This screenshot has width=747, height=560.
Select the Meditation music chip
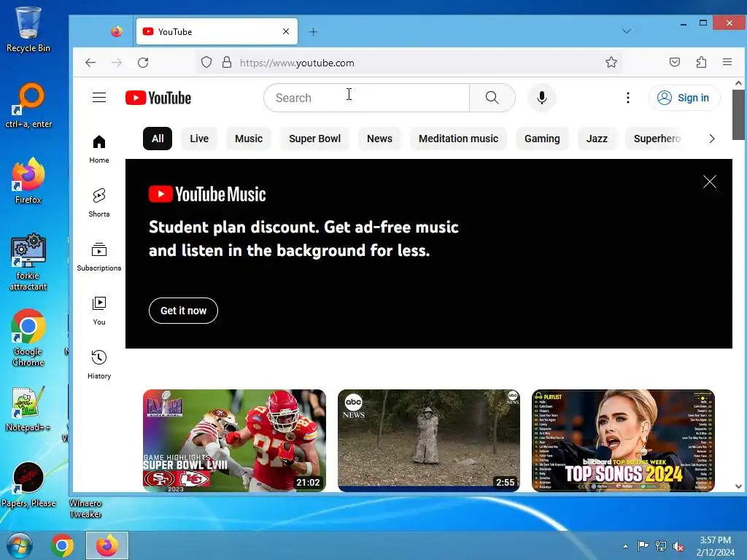tap(458, 139)
